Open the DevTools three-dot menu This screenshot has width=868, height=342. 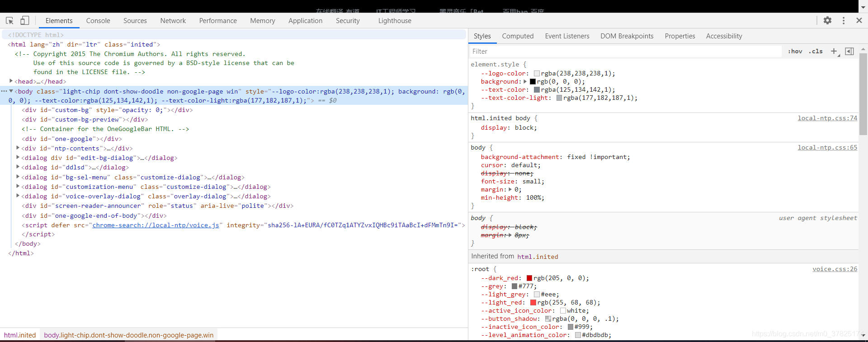[844, 20]
